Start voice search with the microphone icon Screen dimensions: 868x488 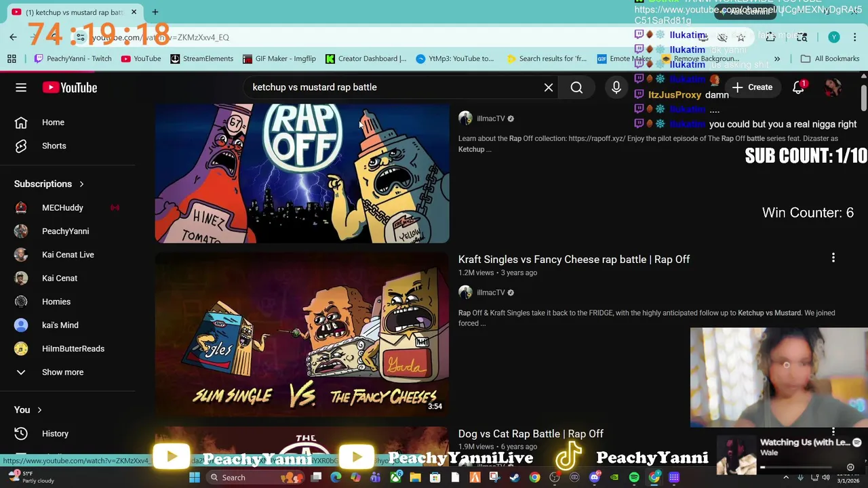616,87
